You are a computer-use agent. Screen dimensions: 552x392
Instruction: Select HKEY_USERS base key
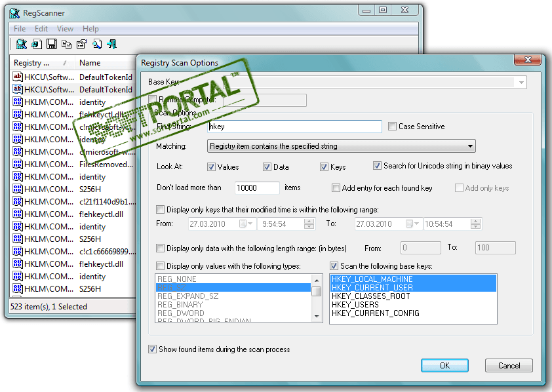pyautogui.click(x=413, y=304)
